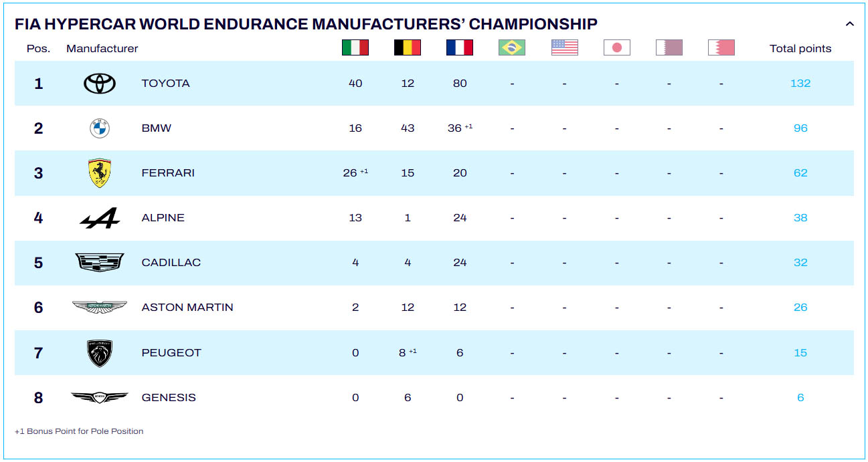Click the Ferrari prancing horse logo
This screenshot has height=462, width=868.
pyautogui.click(x=100, y=173)
